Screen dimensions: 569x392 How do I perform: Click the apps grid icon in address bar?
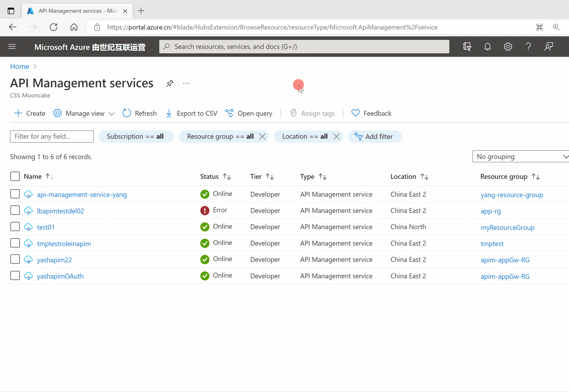540,27
